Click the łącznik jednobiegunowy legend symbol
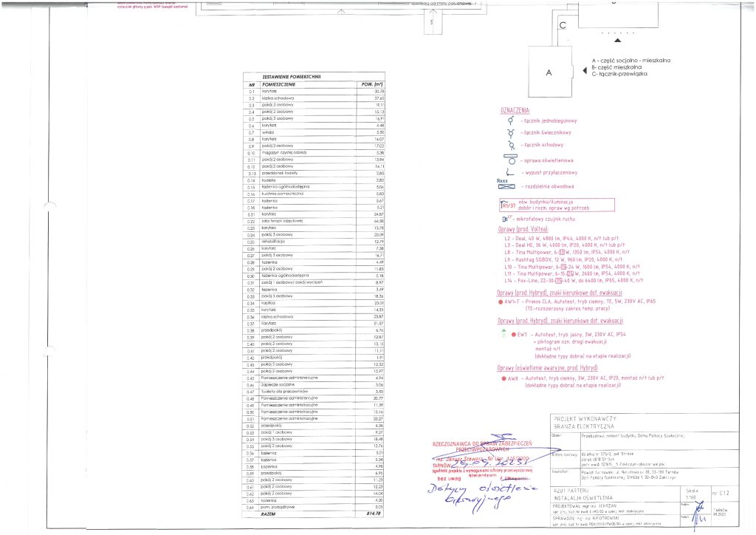The image size is (756, 535). pyautogui.click(x=511, y=120)
